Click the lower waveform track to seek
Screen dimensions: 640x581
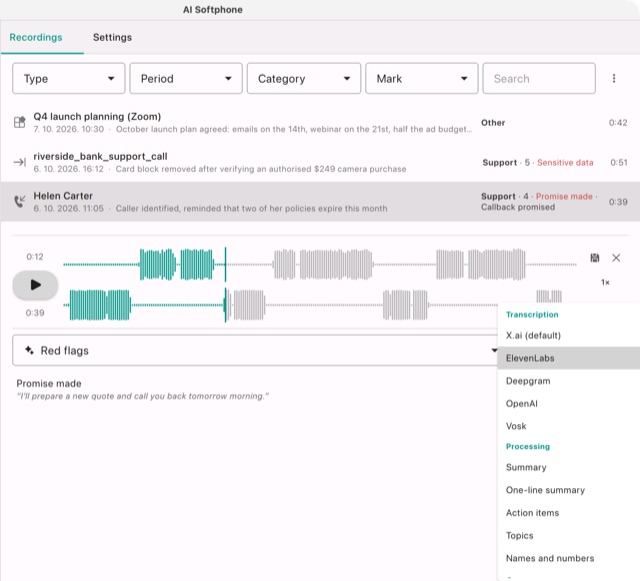[x=280, y=305]
